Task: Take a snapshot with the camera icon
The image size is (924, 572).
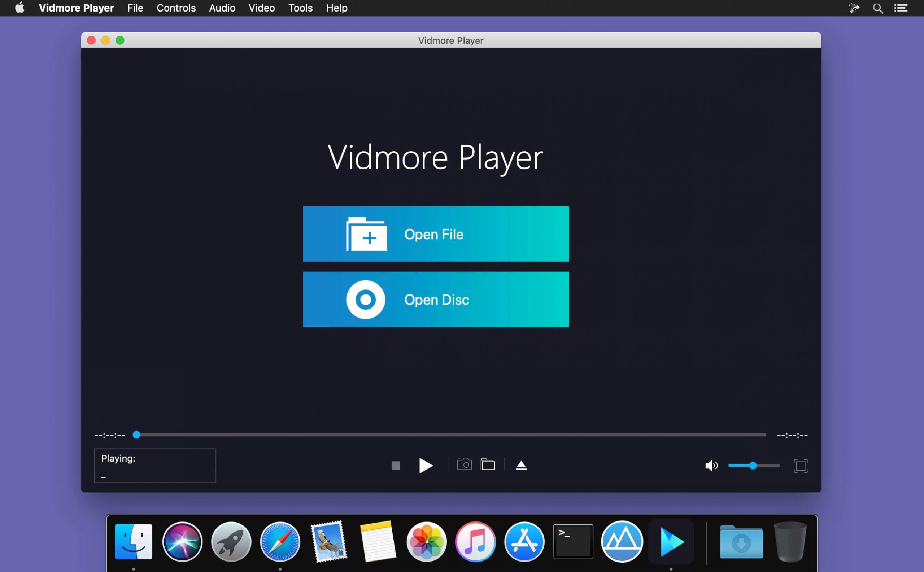Action: [x=465, y=464]
